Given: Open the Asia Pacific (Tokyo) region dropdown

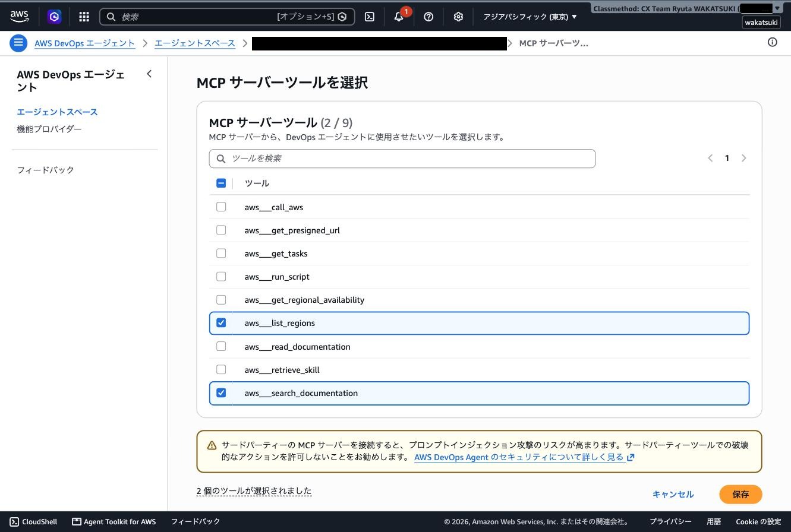Looking at the screenshot, I should tap(530, 17).
